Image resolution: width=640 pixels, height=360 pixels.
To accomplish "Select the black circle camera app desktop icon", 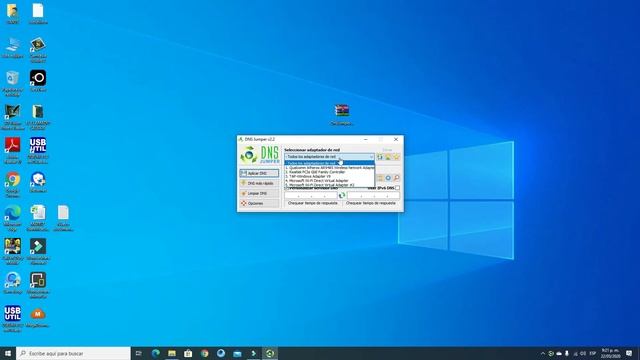I will 38,78.
